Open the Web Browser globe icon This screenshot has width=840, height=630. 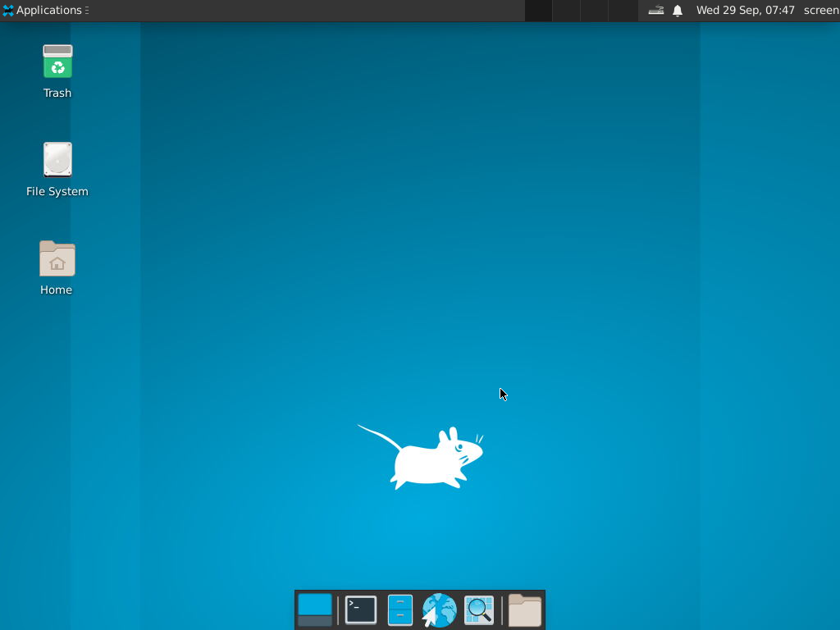click(x=439, y=610)
